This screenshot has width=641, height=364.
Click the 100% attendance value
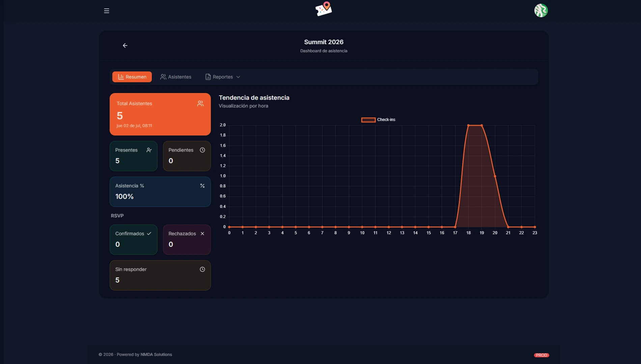click(x=124, y=196)
